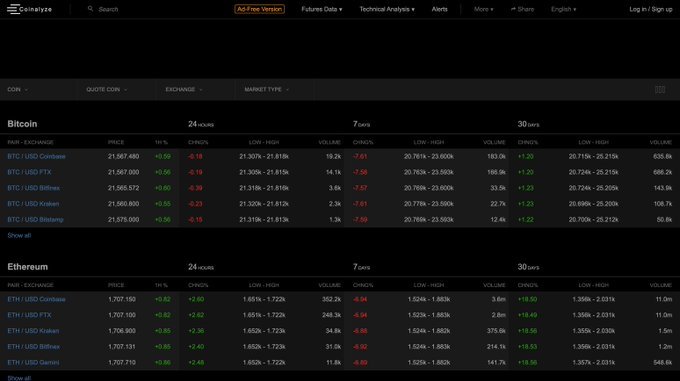Click ETH Gemini price 1,707.710
680x381 pixels.
tap(122, 362)
